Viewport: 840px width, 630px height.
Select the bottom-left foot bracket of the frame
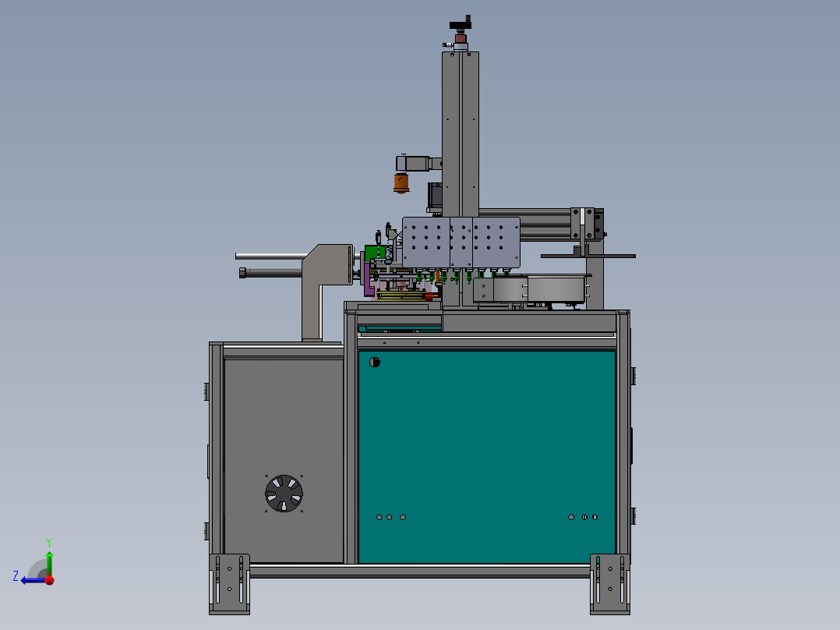coord(229,585)
